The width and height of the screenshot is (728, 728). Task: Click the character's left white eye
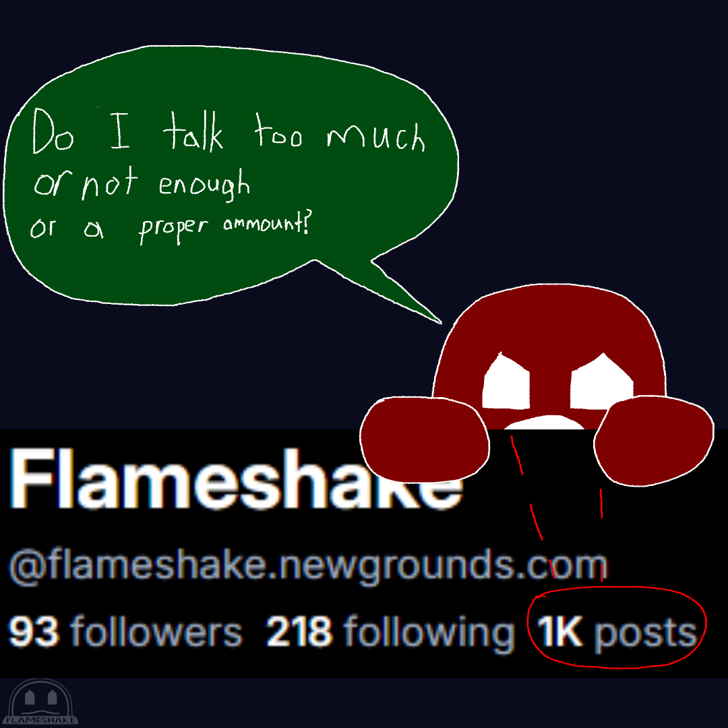point(506,383)
